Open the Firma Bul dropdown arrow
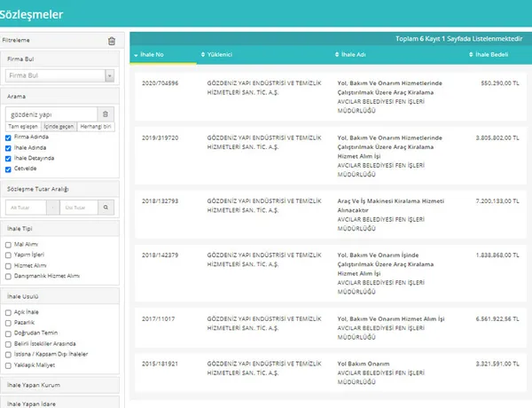 point(110,75)
